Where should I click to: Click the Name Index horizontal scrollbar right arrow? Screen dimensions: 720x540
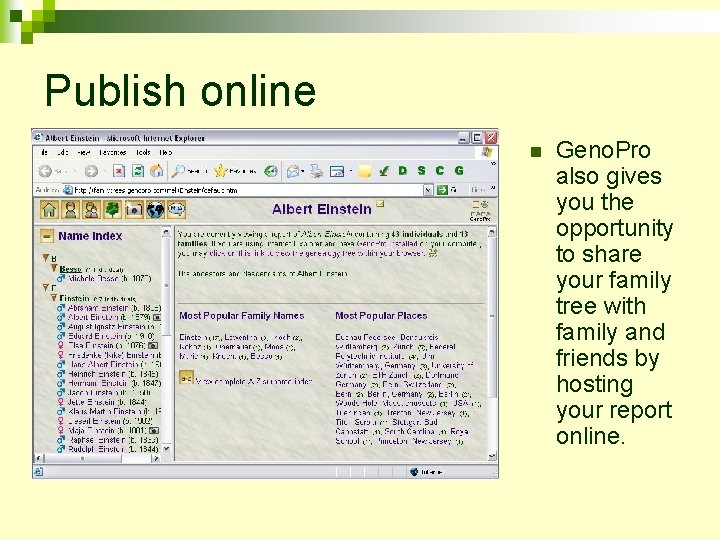(156, 458)
